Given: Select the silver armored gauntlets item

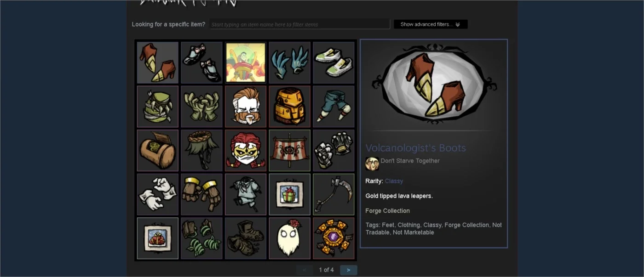Looking at the screenshot, I should pos(333,150).
